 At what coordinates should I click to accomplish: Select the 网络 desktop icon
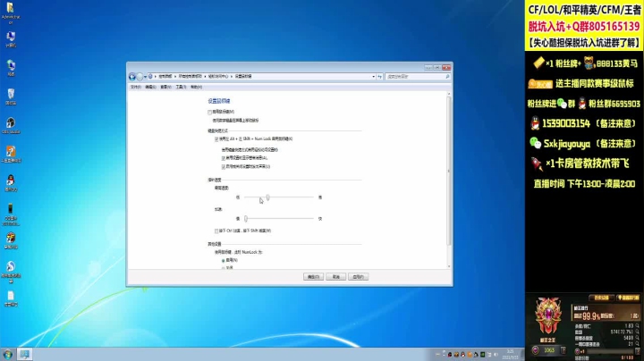[x=11, y=68]
